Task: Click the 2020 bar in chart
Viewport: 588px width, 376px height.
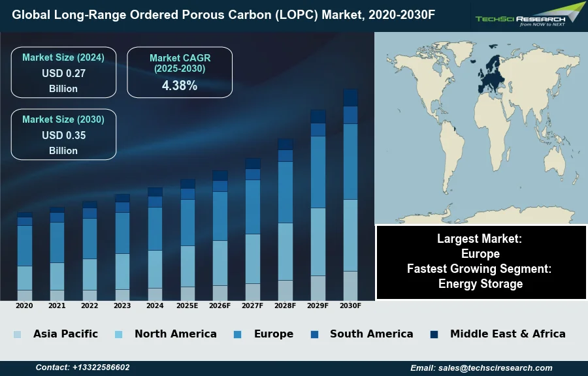Action: tap(25, 256)
